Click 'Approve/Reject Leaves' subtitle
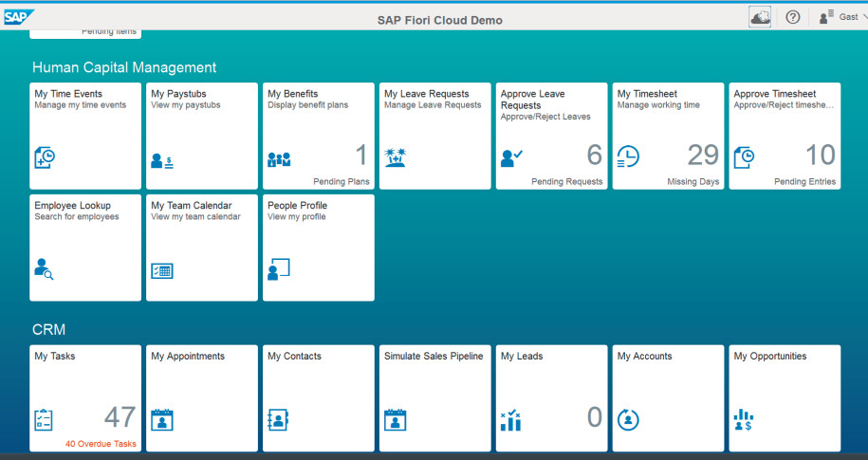The height and width of the screenshot is (460, 868). point(545,117)
